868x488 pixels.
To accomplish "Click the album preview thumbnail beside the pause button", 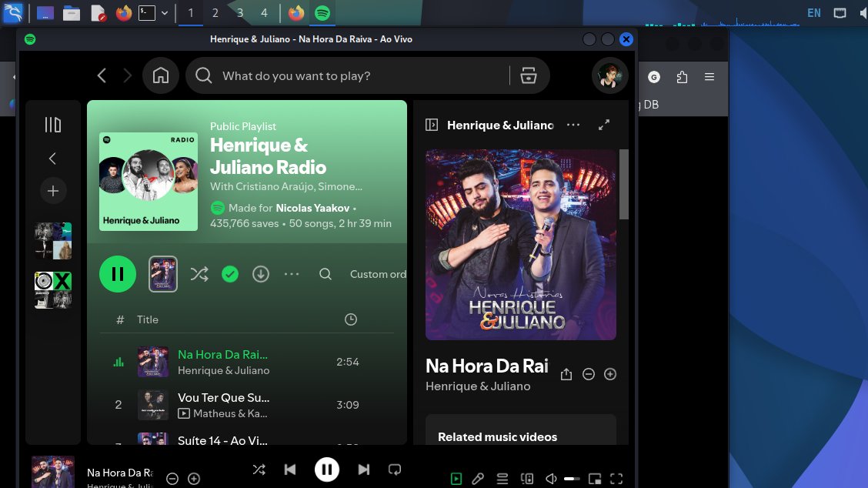I will 163,274.
